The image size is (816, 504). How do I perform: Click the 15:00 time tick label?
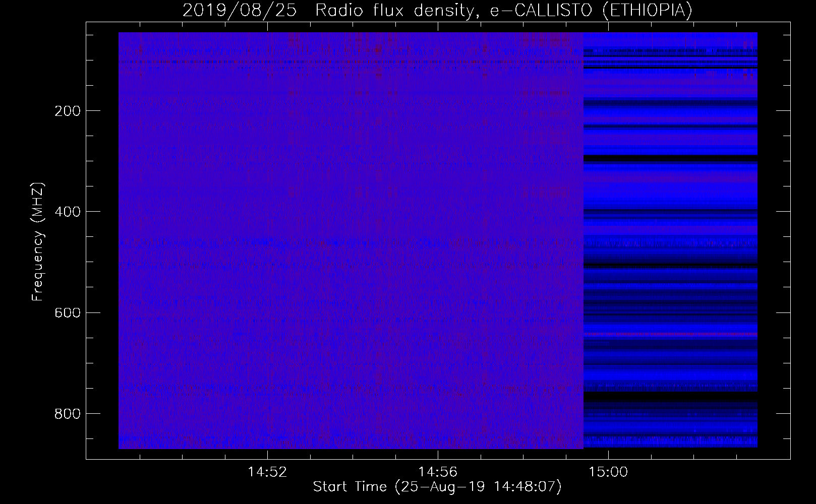coord(608,472)
